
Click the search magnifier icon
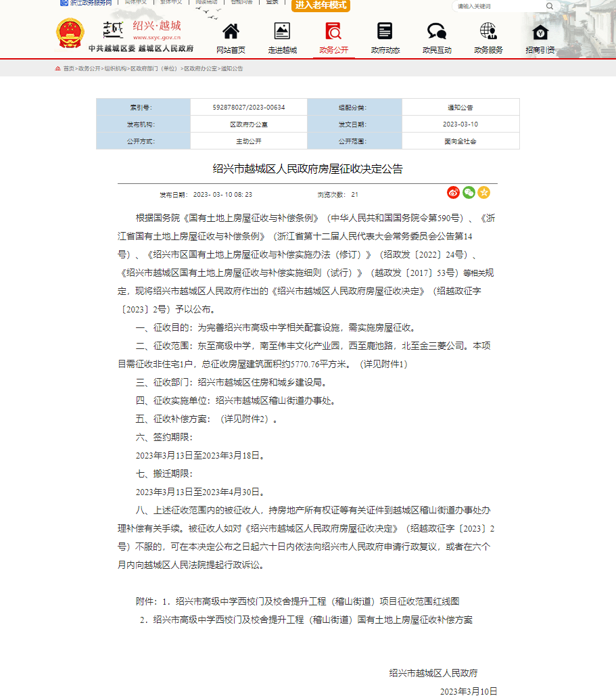[x=550, y=6]
